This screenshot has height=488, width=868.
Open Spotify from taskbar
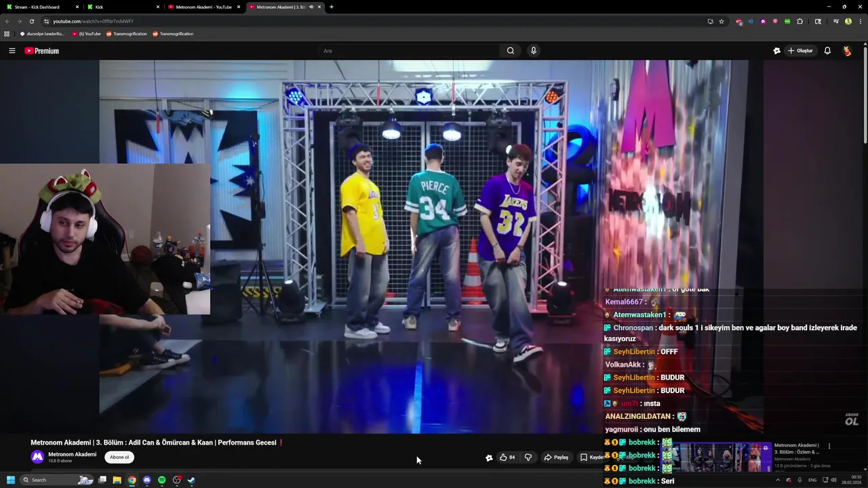point(161,480)
